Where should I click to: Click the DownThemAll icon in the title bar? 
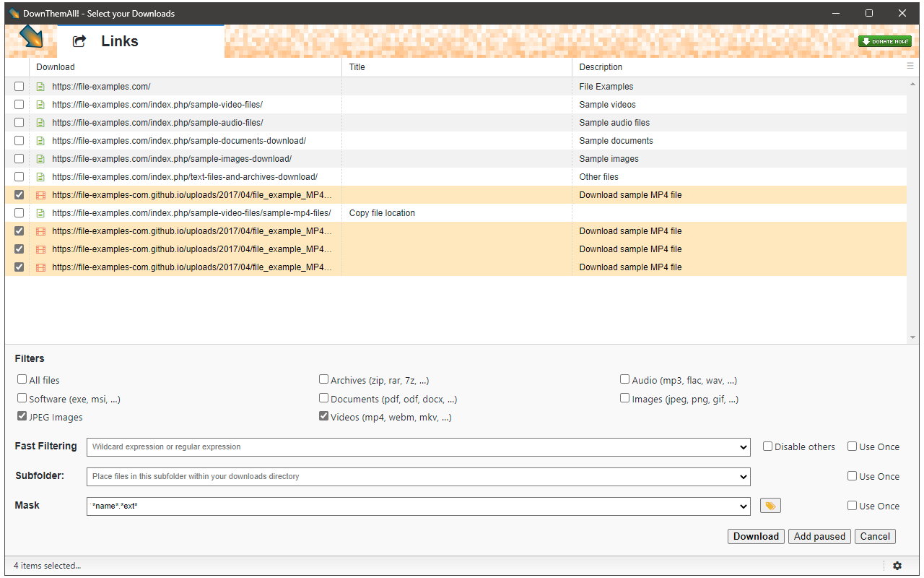14,13
